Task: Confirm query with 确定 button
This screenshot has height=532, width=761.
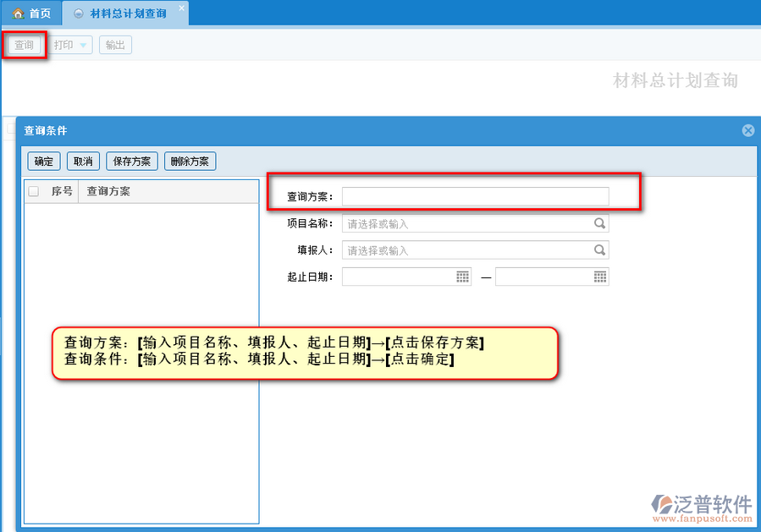Action: click(x=44, y=161)
